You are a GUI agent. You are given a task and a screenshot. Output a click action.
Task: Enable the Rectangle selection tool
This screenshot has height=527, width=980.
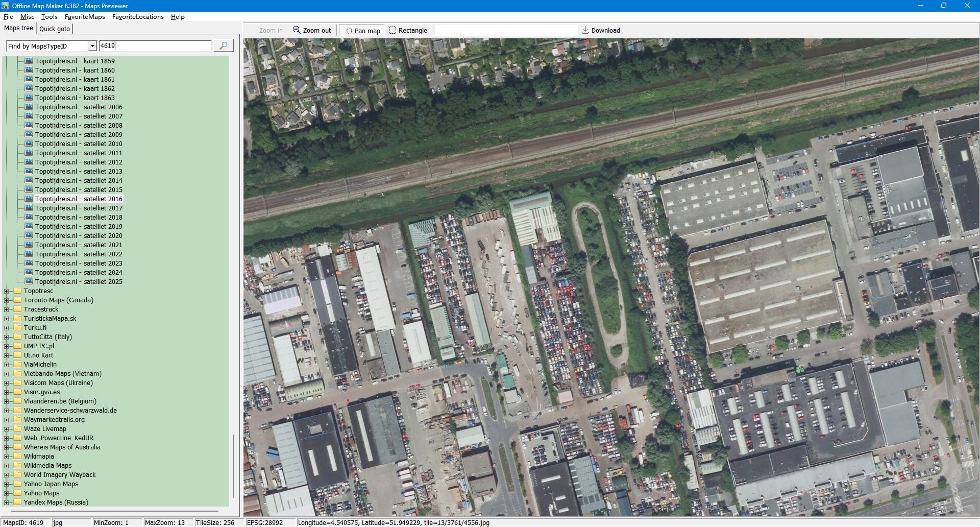pos(408,31)
